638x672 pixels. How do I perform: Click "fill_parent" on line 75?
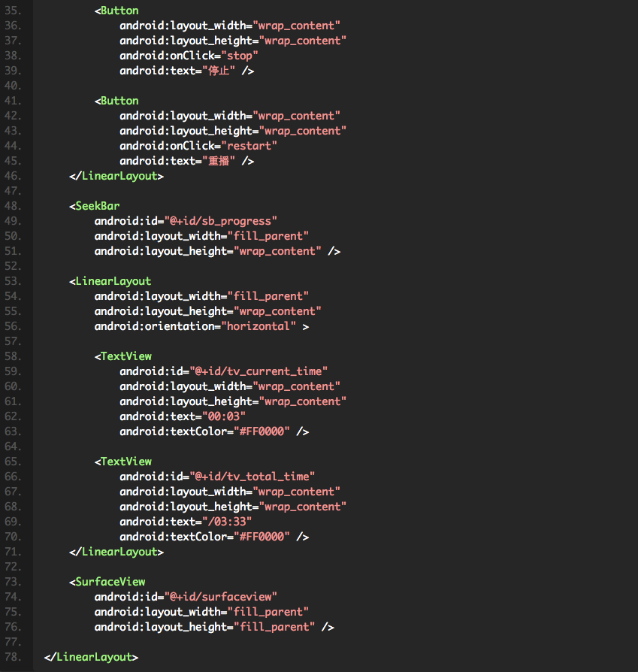coord(268,612)
